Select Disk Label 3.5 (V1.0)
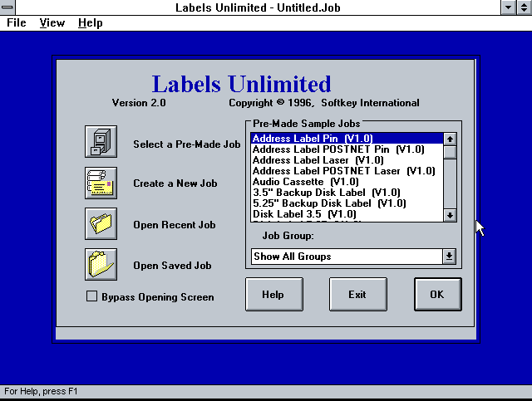This screenshot has height=401, width=532. click(347, 214)
